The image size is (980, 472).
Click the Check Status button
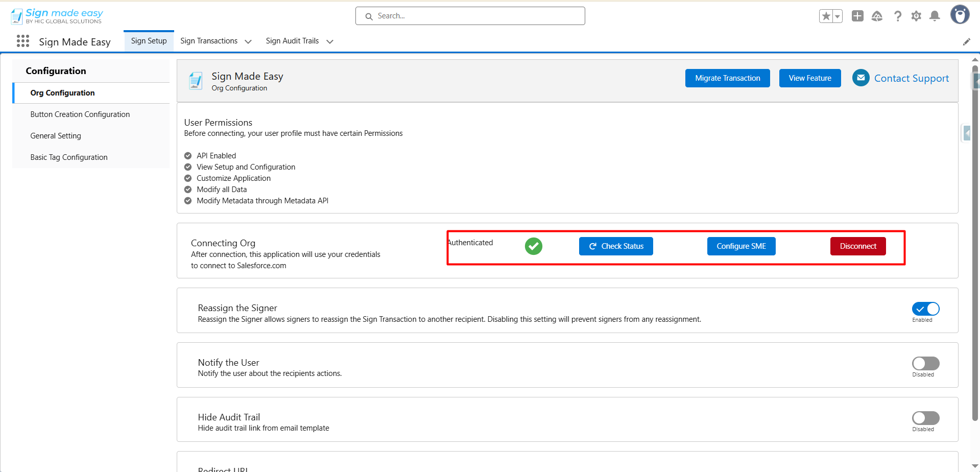coord(616,246)
